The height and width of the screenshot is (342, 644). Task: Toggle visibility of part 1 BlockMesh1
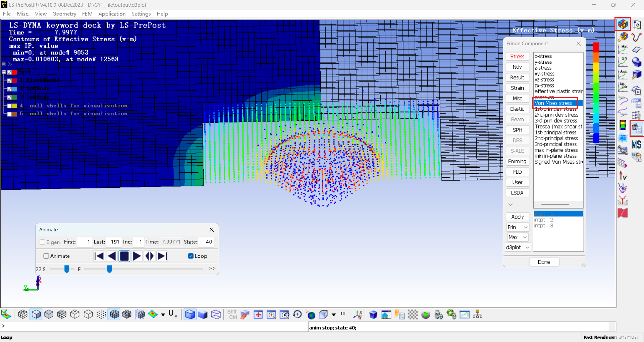click(x=9, y=80)
